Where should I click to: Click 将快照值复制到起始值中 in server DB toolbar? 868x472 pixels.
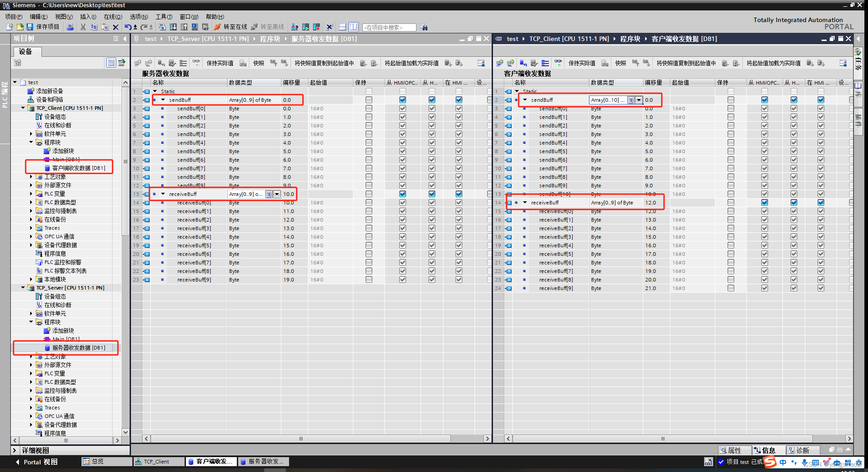coord(324,63)
